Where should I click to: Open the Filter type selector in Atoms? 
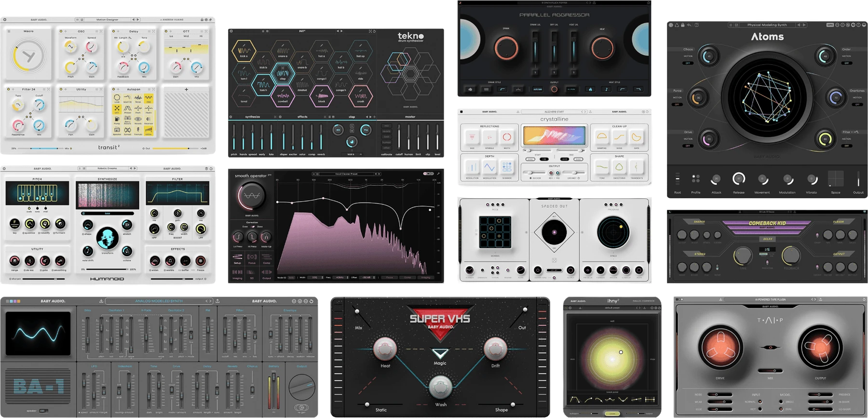(x=851, y=132)
